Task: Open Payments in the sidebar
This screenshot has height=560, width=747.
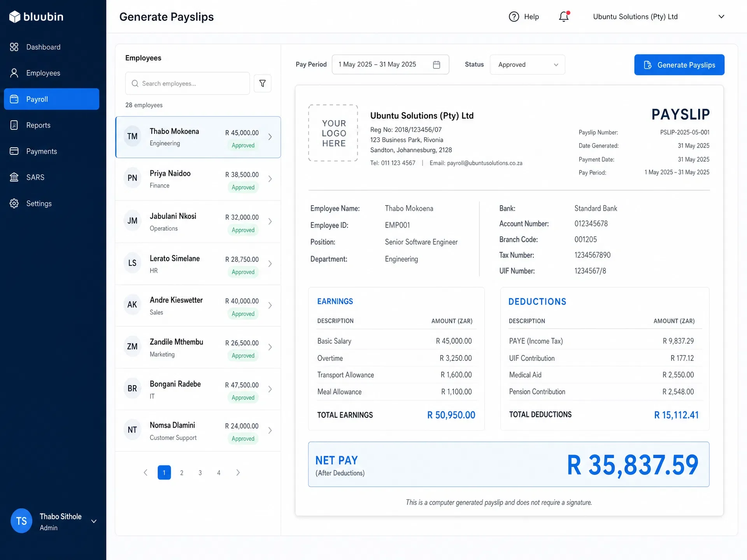Action: 51,151
